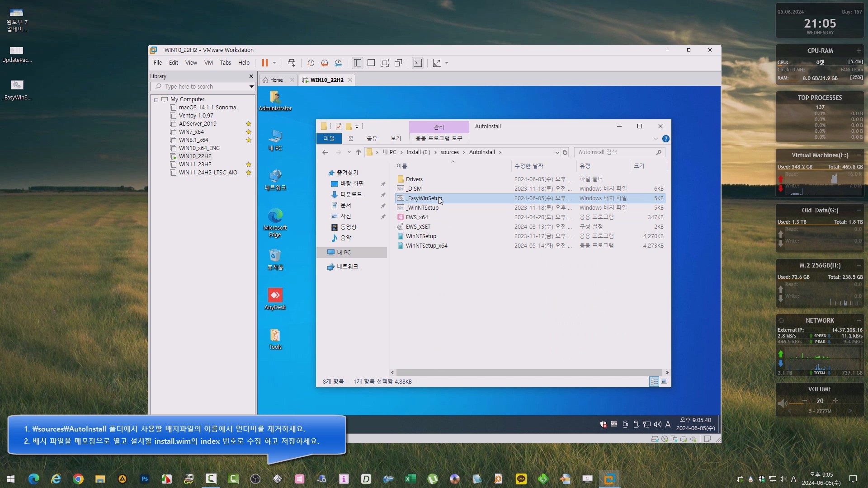Viewport: 868px width, 488px height.
Task: Collapse the My Computer tree node
Action: tap(156, 99)
